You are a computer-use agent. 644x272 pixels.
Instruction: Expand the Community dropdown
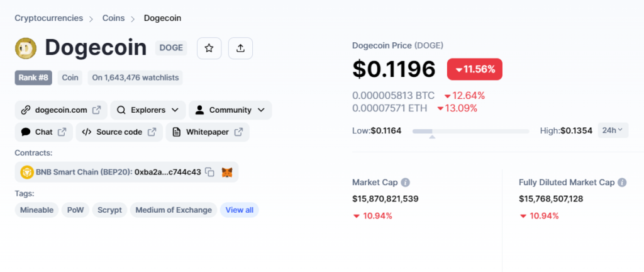[x=230, y=110]
